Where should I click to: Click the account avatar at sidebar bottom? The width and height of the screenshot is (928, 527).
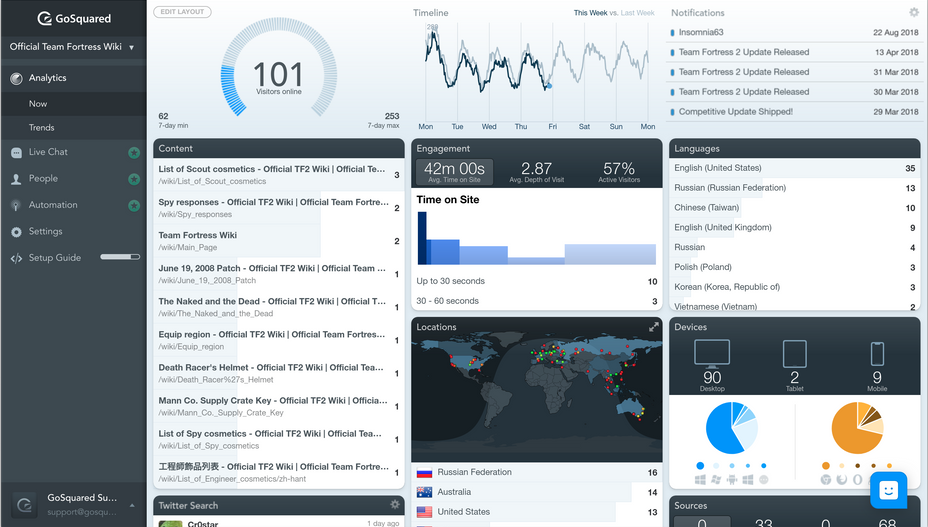(24, 504)
